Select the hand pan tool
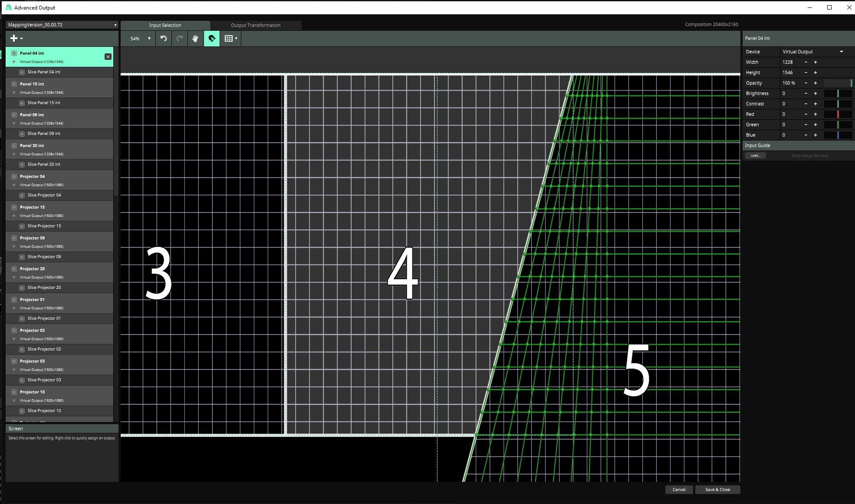The height and width of the screenshot is (504, 855). [195, 39]
